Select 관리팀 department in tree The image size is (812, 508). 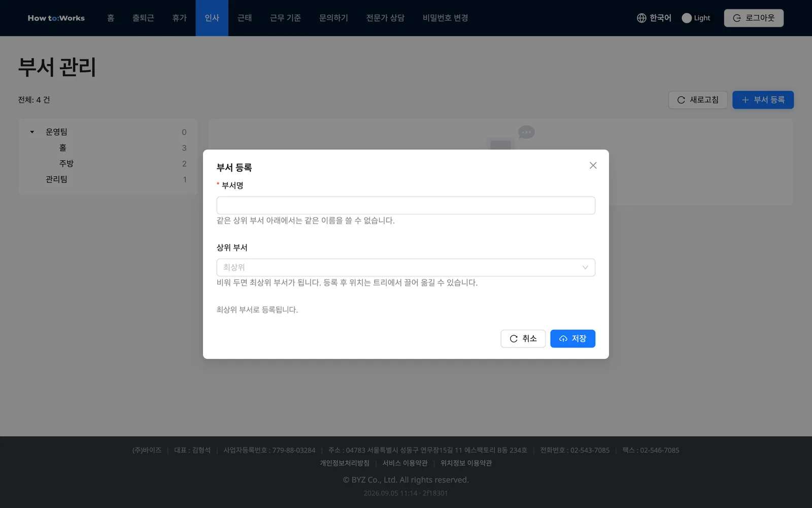point(56,179)
